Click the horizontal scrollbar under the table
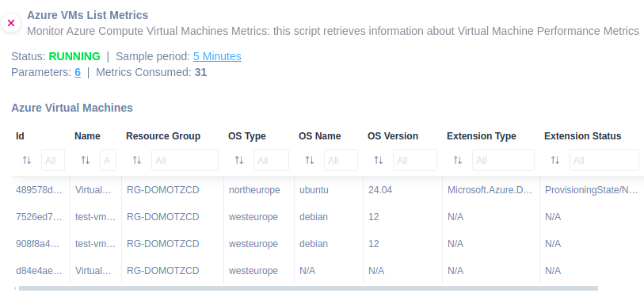 308,288
